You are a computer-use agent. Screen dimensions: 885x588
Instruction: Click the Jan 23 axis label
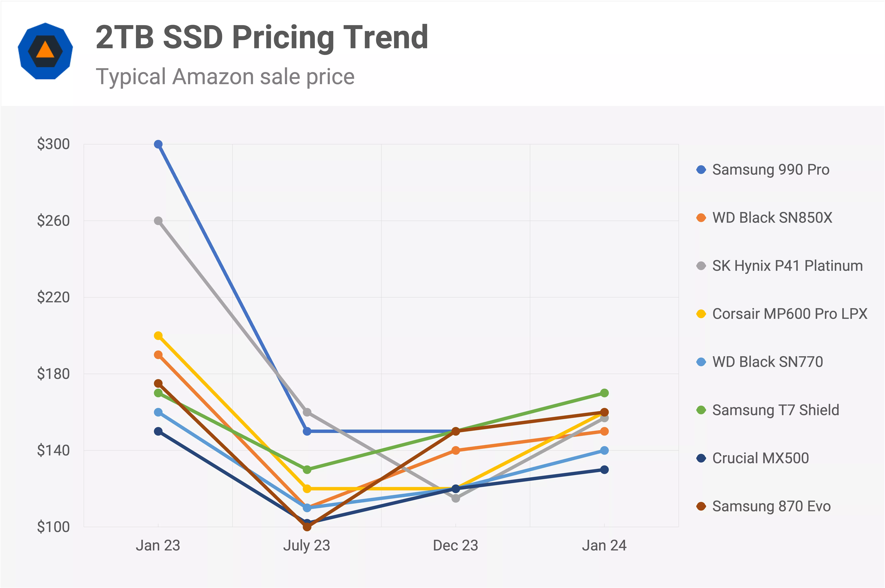coord(158,546)
